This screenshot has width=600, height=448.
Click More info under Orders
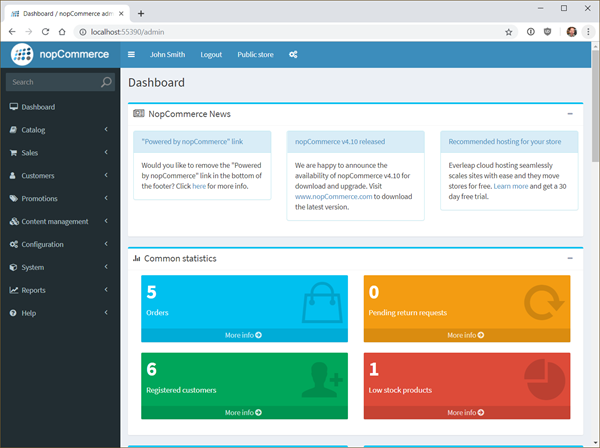coord(243,335)
